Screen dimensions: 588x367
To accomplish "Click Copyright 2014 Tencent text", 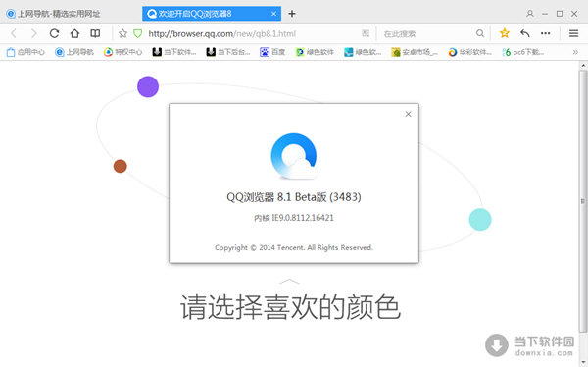I will [x=294, y=247].
